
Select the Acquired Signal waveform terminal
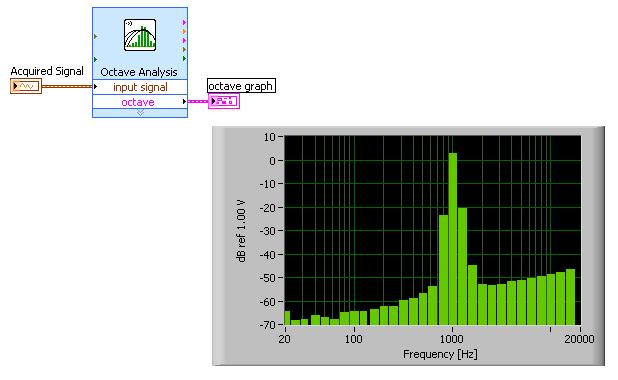coord(26,86)
